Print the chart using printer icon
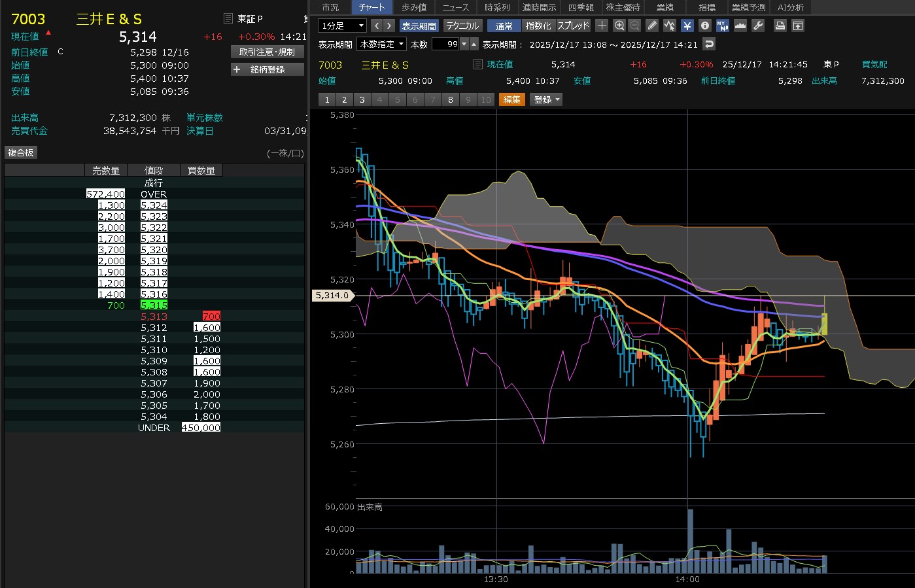This screenshot has width=915, height=588. tap(780, 26)
